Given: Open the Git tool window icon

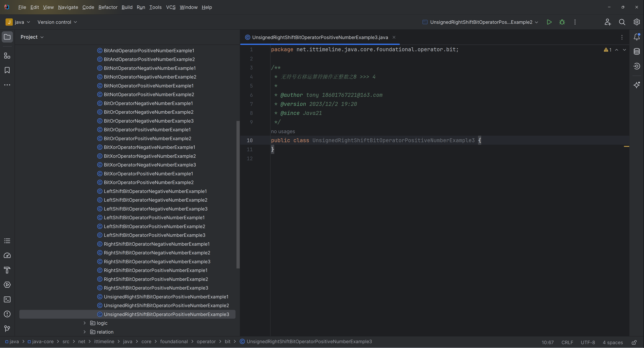Looking at the screenshot, I should (7, 329).
